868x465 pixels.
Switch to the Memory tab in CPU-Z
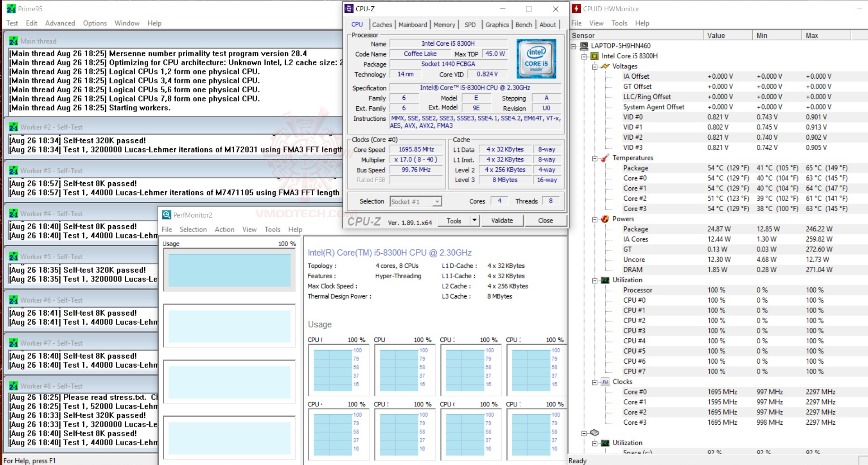pyautogui.click(x=444, y=25)
